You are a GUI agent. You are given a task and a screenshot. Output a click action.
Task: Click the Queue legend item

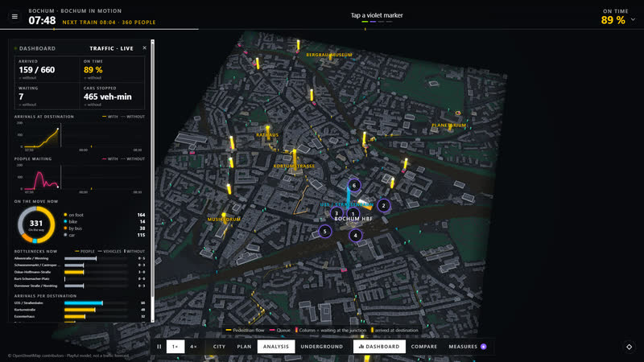coord(280,330)
